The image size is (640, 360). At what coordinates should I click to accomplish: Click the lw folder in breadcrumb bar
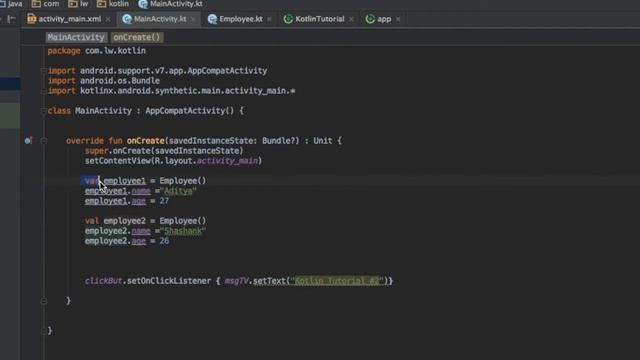click(78, 4)
